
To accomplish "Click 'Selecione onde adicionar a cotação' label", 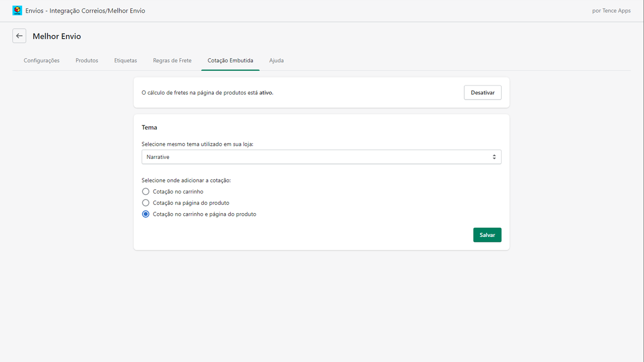I will 186,180.
